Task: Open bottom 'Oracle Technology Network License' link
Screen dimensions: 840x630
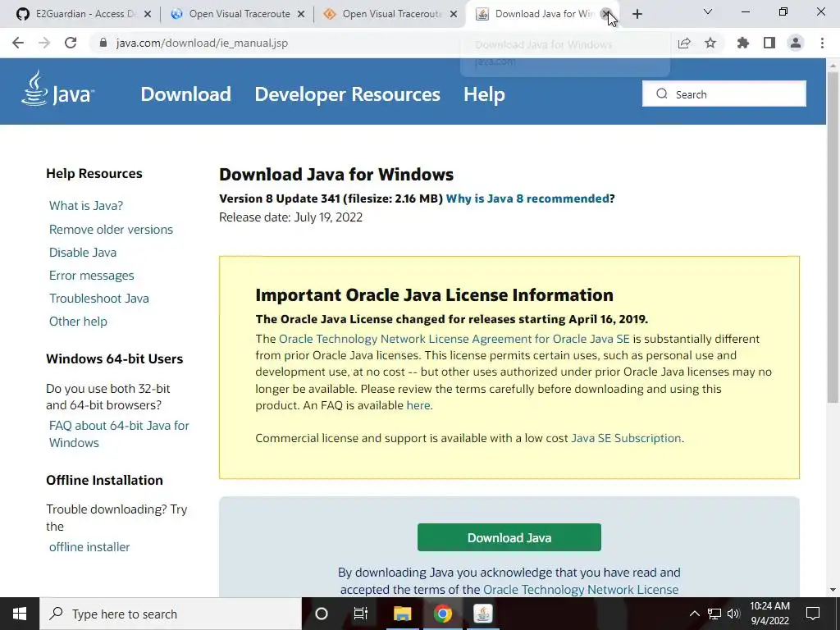Action: tap(581, 590)
